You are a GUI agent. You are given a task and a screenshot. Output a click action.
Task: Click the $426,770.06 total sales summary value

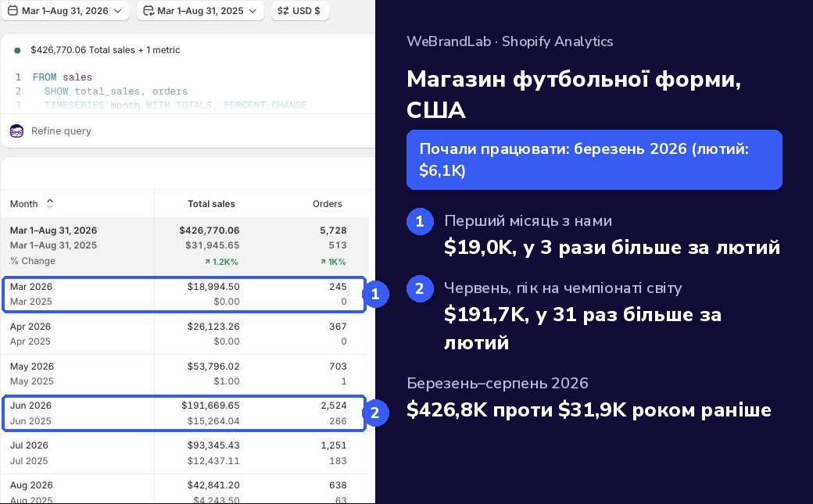pyautogui.click(x=210, y=231)
